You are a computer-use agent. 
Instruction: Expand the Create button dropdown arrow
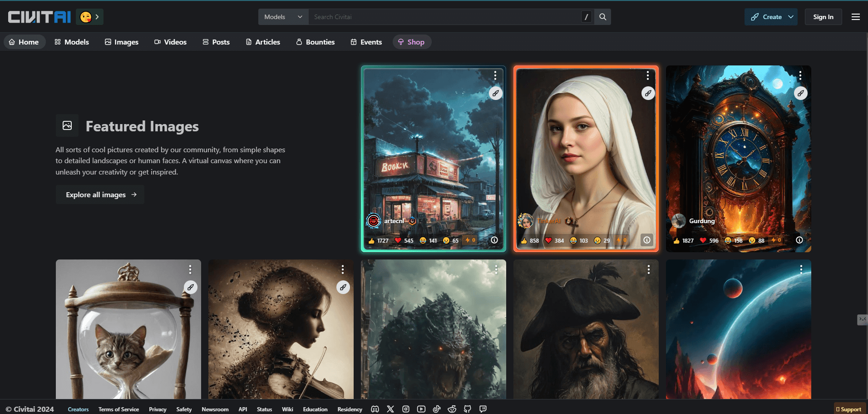[x=791, y=17]
